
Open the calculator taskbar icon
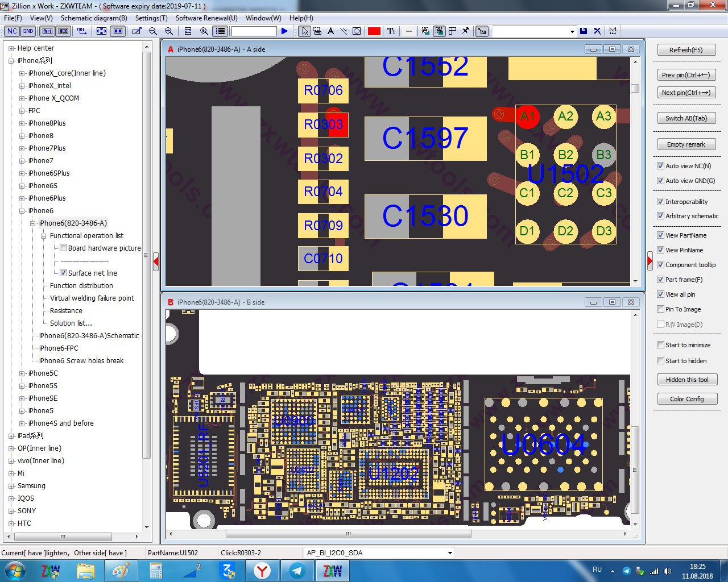155,571
